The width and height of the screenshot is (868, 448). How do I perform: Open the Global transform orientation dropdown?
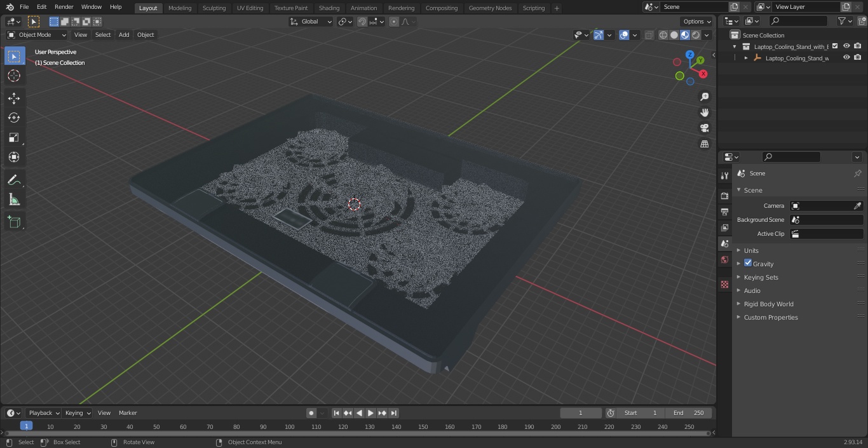point(311,22)
